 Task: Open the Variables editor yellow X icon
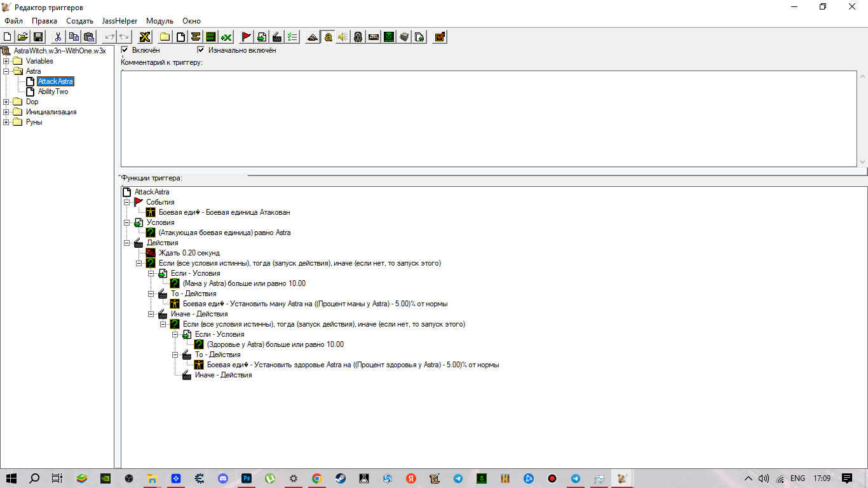145,37
